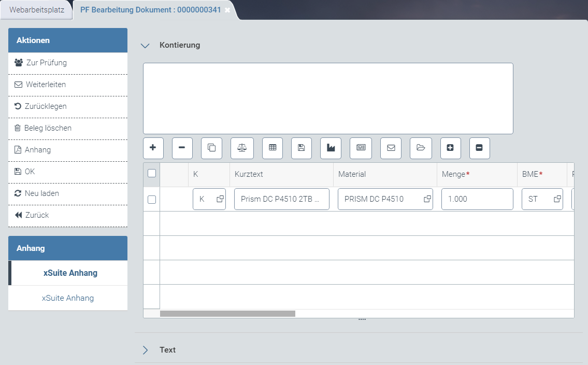588x365 pixels.
Task: Check the Prism DC P4510 row checkbox
Action: tap(152, 199)
